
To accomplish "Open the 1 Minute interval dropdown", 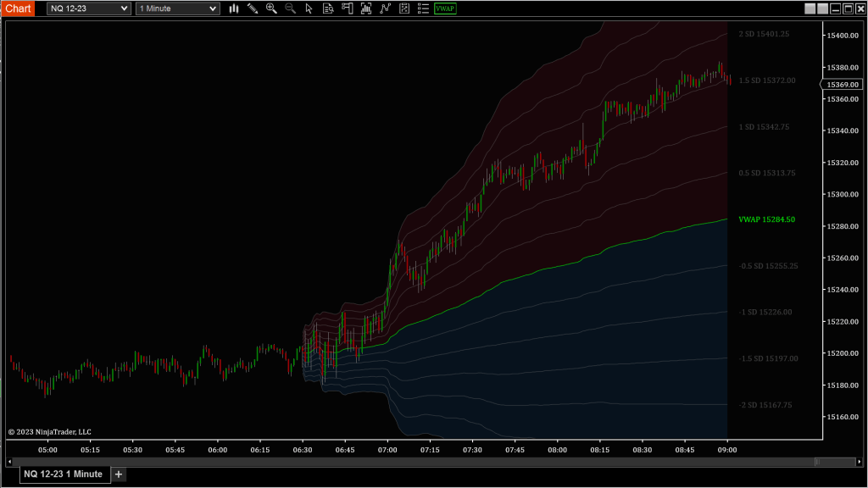I will pyautogui.click(x=177, y=8).
